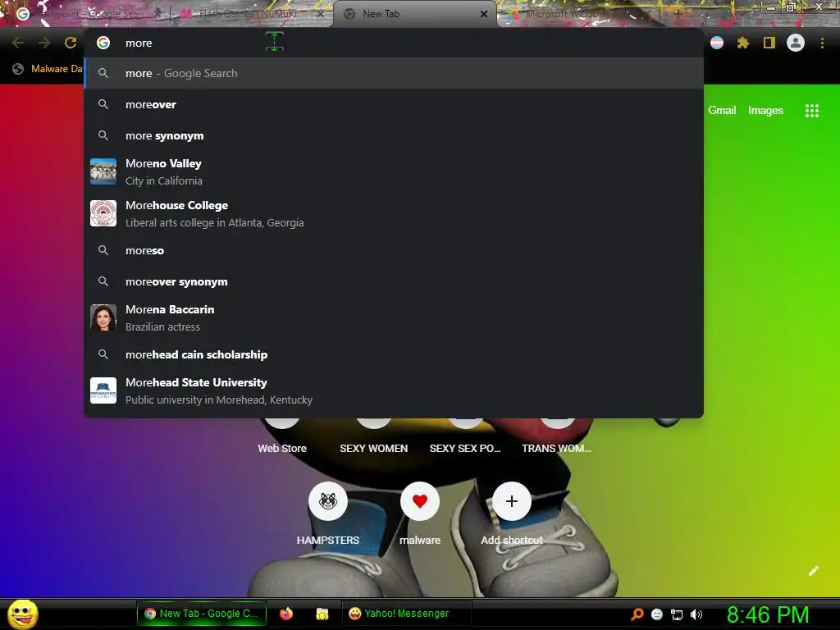840x630 pixels.
Task: Click the Forward navigation arrow
Action: (44, 43)
